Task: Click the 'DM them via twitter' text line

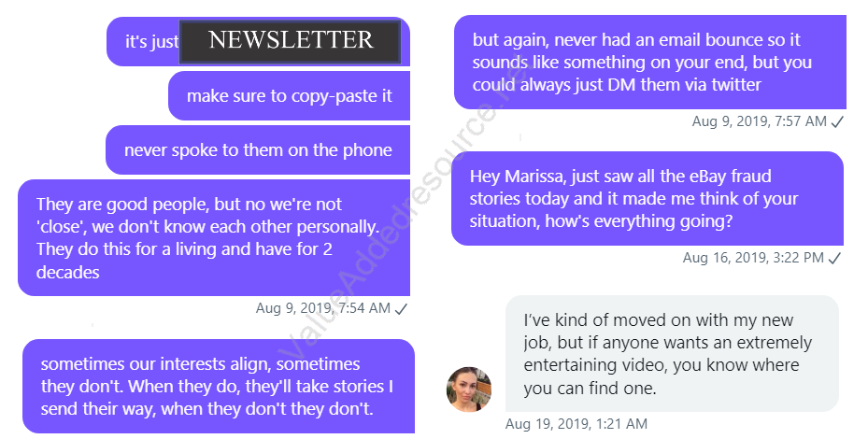Action: pyautogui.click(x=617, y=85)
